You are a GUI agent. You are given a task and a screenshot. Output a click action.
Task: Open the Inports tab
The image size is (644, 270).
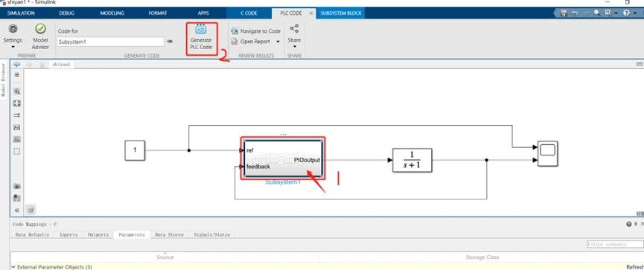(68, 235)
